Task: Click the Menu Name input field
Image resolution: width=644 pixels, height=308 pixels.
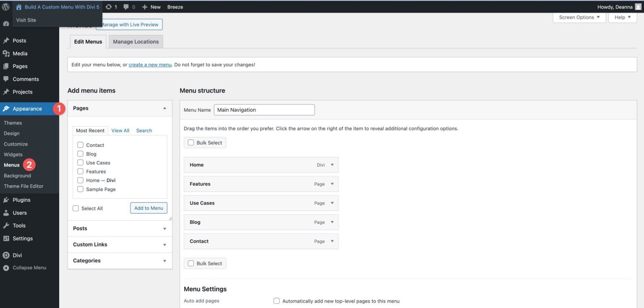Action: pos(264,110)
